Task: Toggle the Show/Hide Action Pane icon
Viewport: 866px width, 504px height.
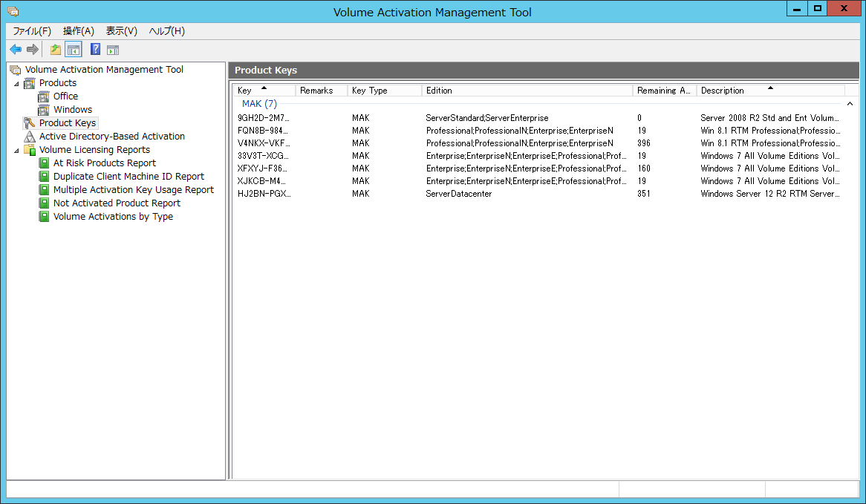Action: (113, 50)
